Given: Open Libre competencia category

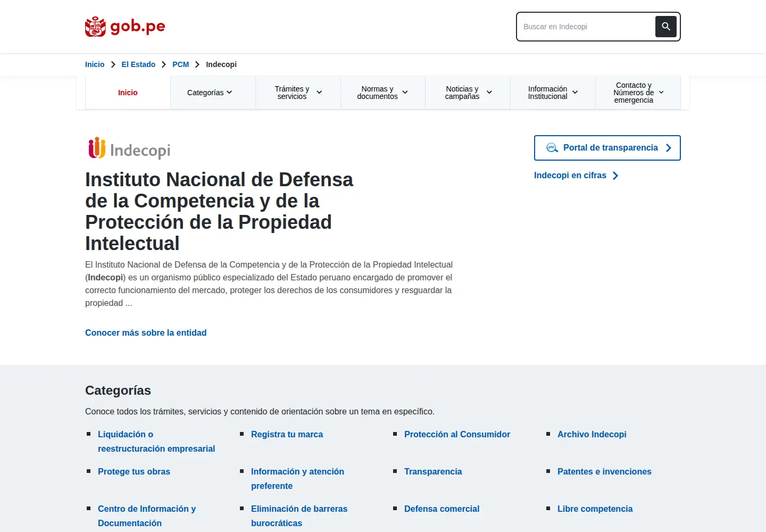Looking at the screenshot, I should [595, 509].
